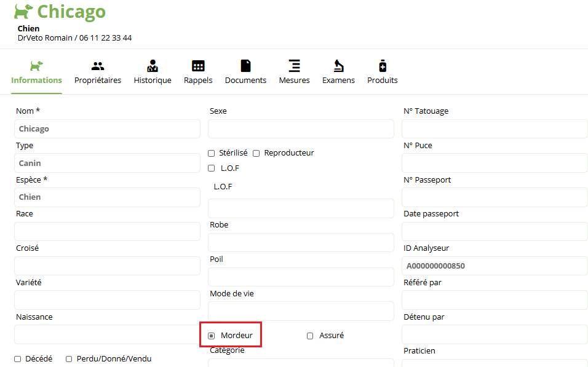Screen dimensions: 588x367
Task: Open the Documents file icon
Action: pos(245,66)
